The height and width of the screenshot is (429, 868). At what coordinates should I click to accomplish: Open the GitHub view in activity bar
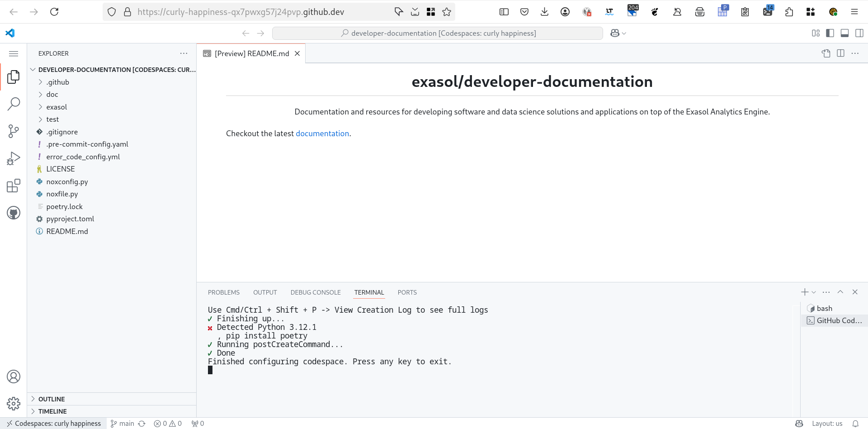[x=14, y=213]
